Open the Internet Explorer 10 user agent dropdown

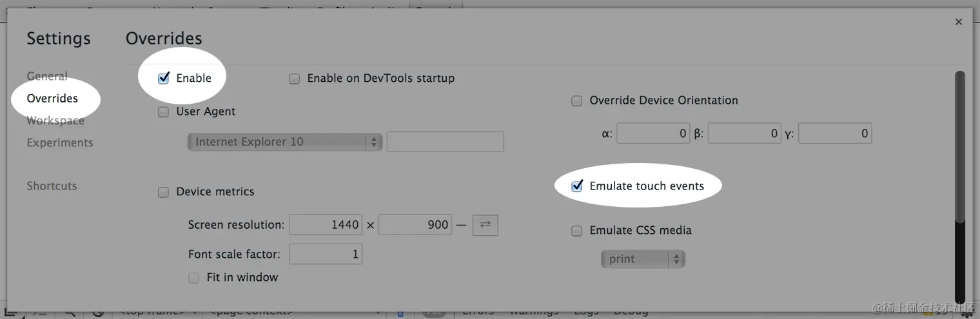[x=285, y=142]
